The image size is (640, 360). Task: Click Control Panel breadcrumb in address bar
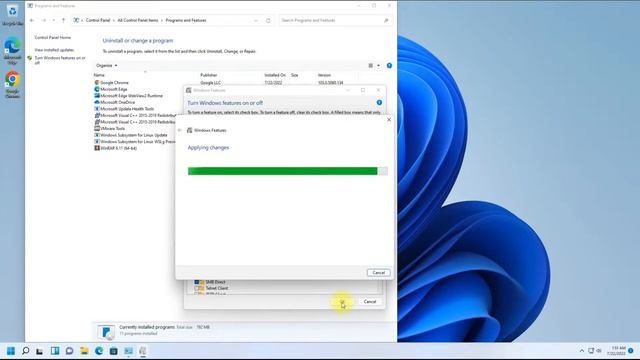pyautogui.click(x=98, y=20)
